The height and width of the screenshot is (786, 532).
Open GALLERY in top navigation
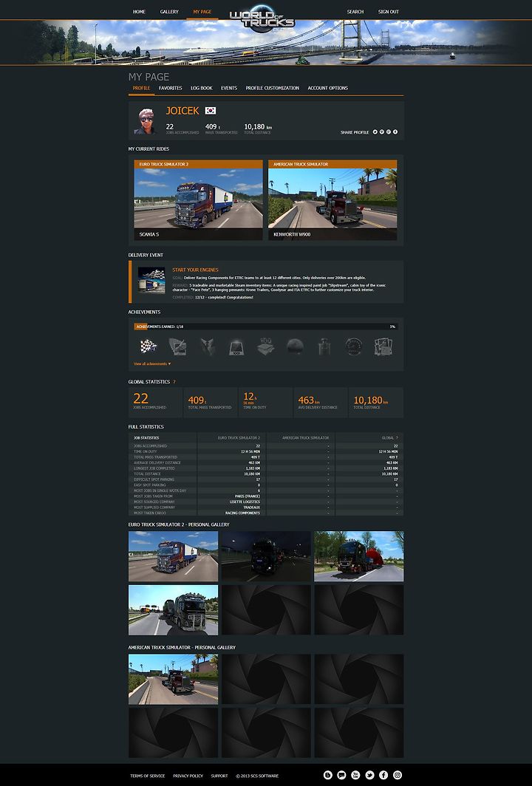(169, 12)
